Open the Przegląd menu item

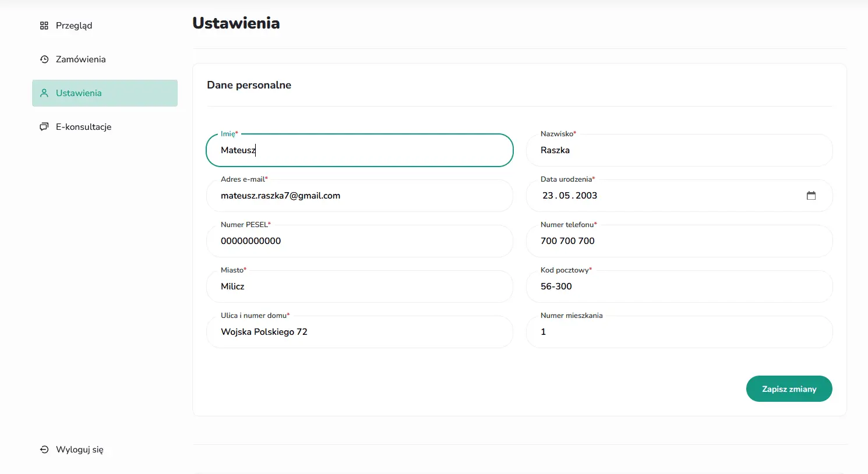coord(74,26)
